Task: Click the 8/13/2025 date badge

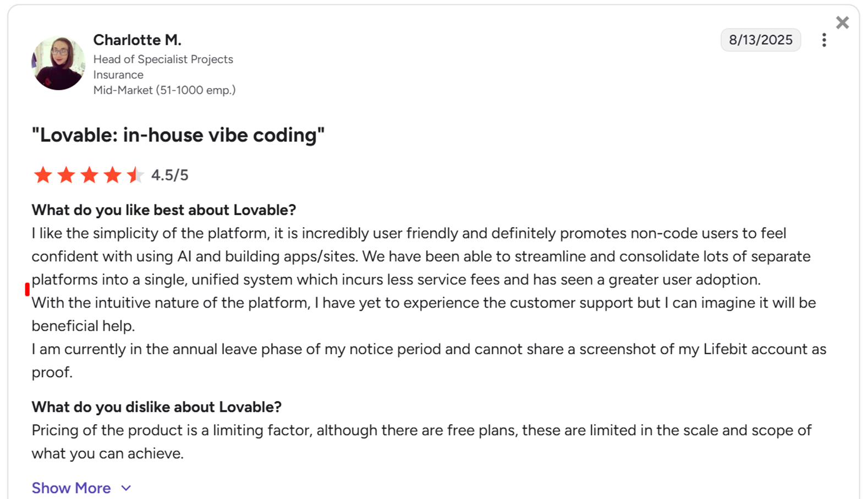Action: [761, 40]
